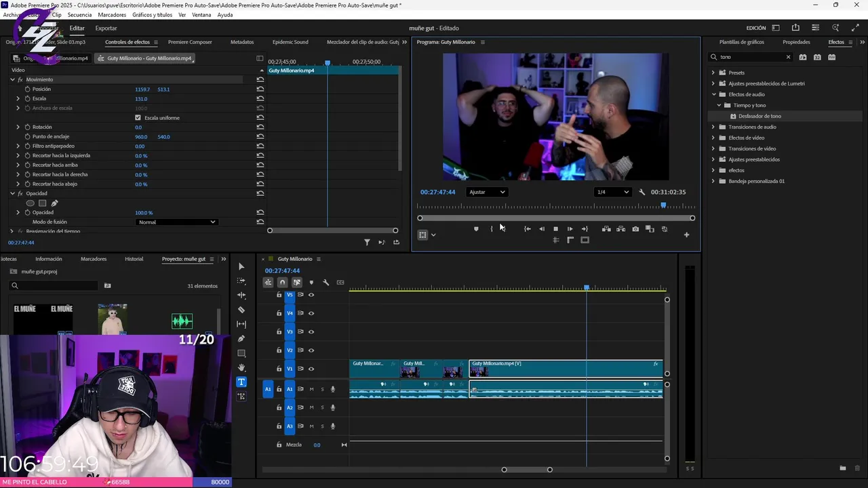The height and width of the screenshot is (488, 868).
Task: Click the Lift button in Program monitor
Action: (x=606, y=229)
